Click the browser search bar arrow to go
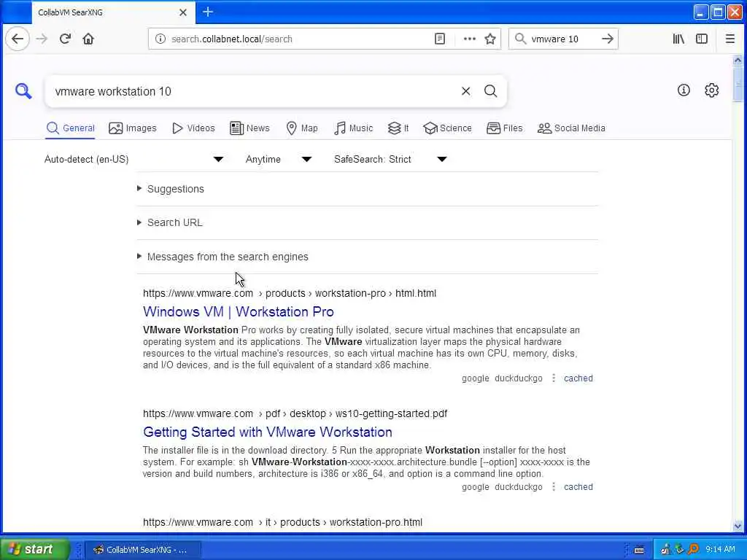 pos(608,39)
